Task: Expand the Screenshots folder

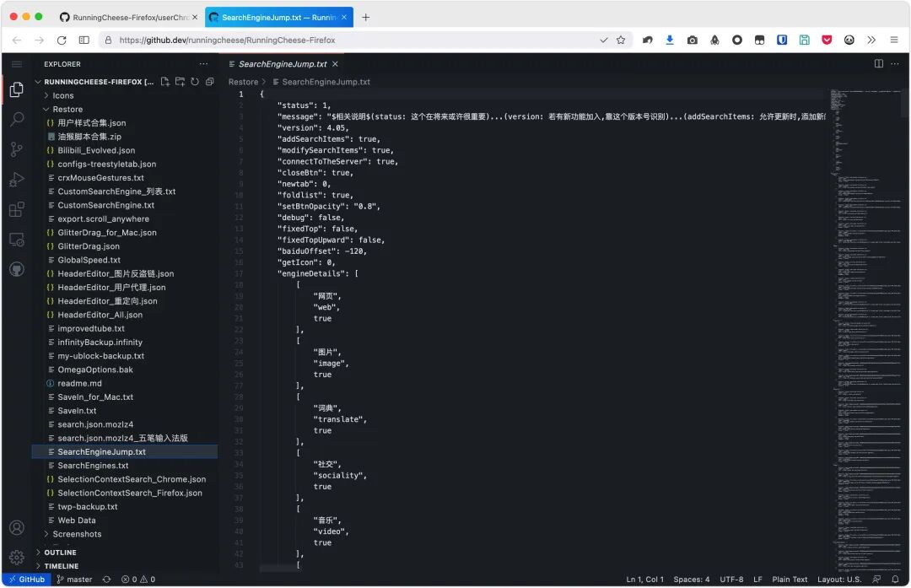Action: 78,534
